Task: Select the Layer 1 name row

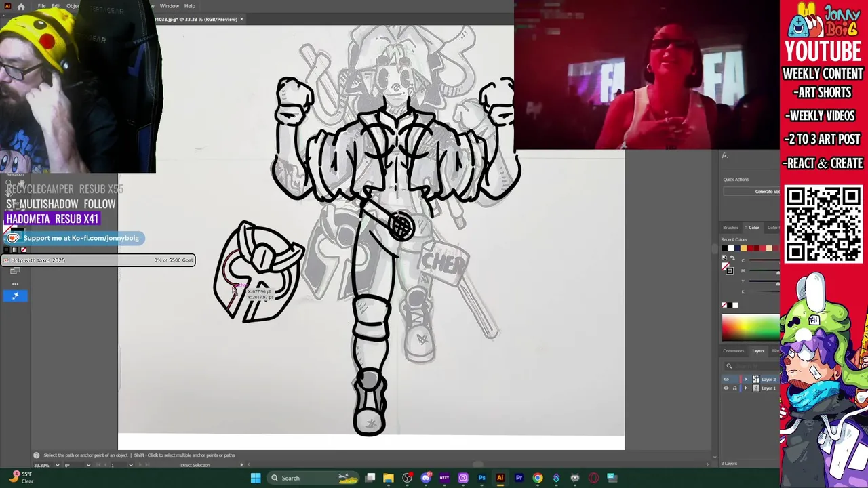Action: [768, 388]
